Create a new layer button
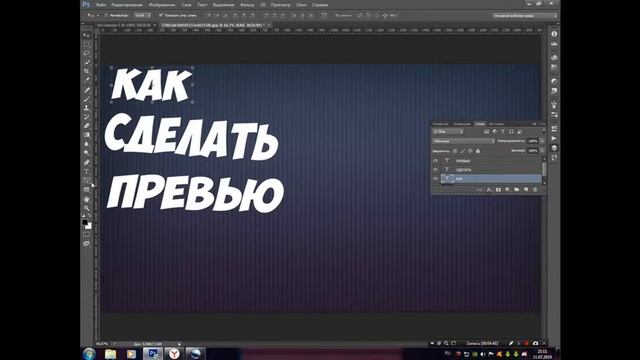The height and width of the screenshot is (360, 640). tap(526, 190)
